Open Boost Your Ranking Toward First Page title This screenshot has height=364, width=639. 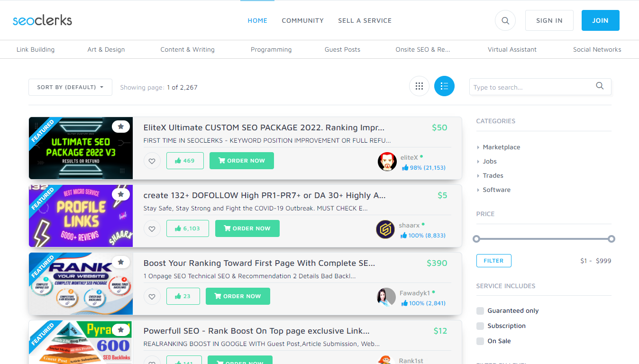[x=259, y=263]
